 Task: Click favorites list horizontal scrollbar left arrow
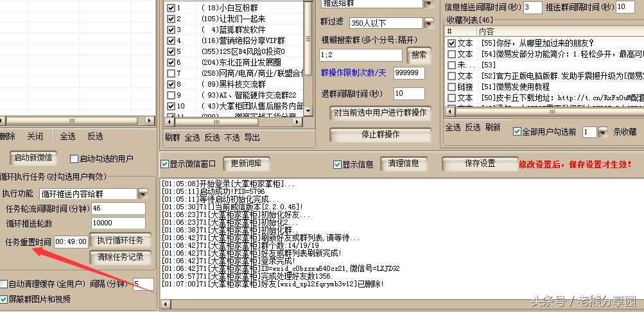tap(449, 112)
